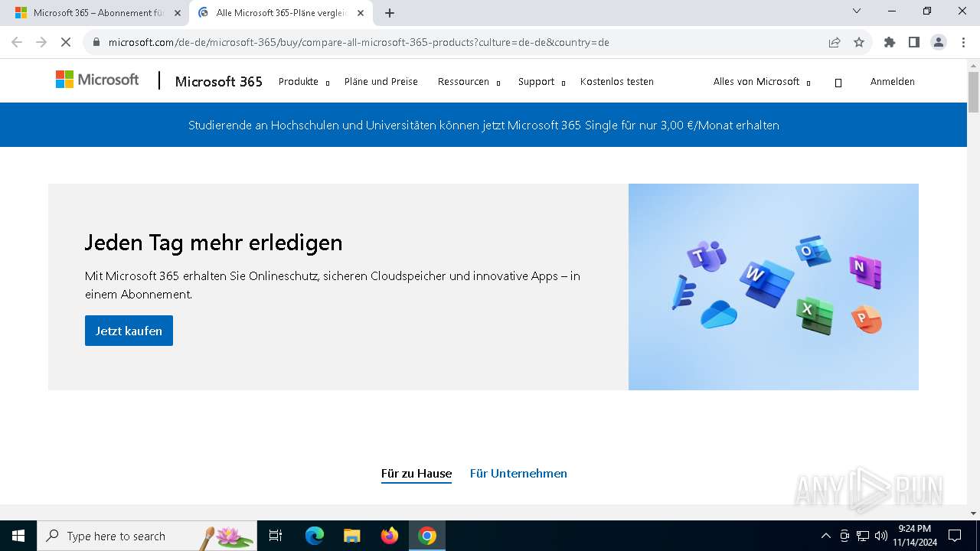Go back to previous page
The image size is (980, 551).
[x=17, y=42]
